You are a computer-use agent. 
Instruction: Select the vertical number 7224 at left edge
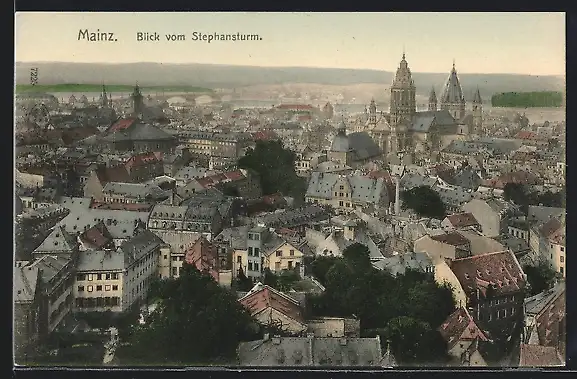34,76
